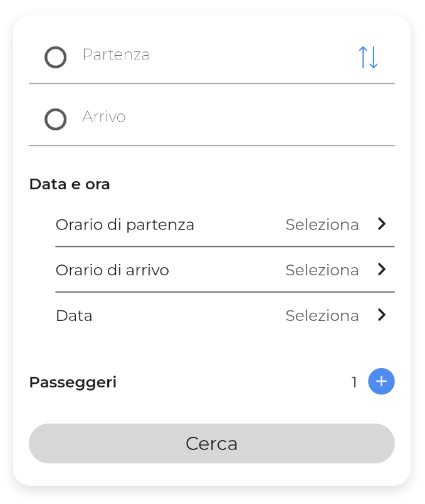Viewport: 425px width, 504px height.
Task: Select the Orario di arrivo label
Action: click(x=112, y=270)
